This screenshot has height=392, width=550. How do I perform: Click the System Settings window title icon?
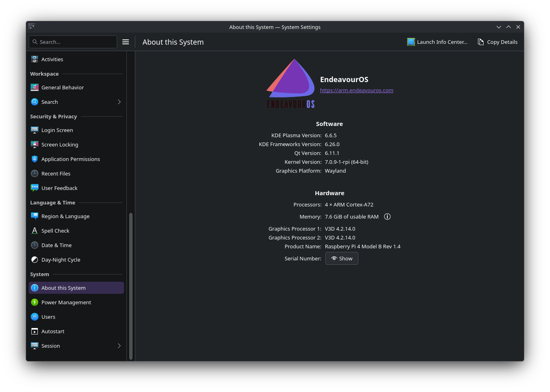coord(32,27)
